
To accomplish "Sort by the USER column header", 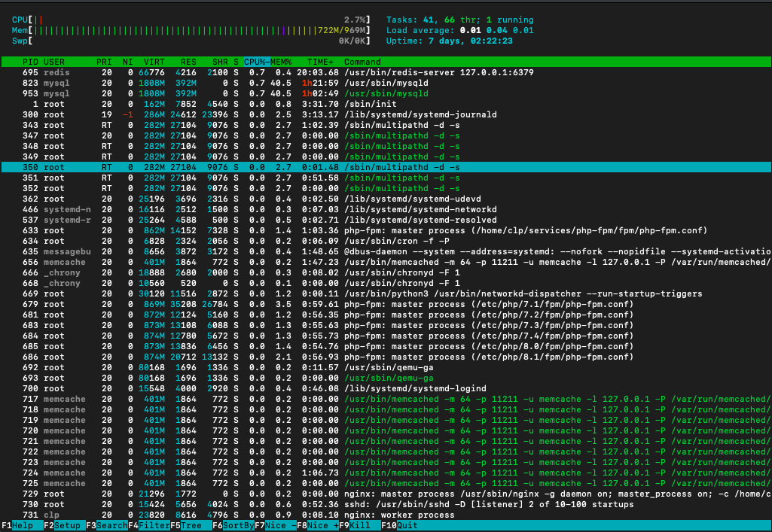I will pos(54,62).
